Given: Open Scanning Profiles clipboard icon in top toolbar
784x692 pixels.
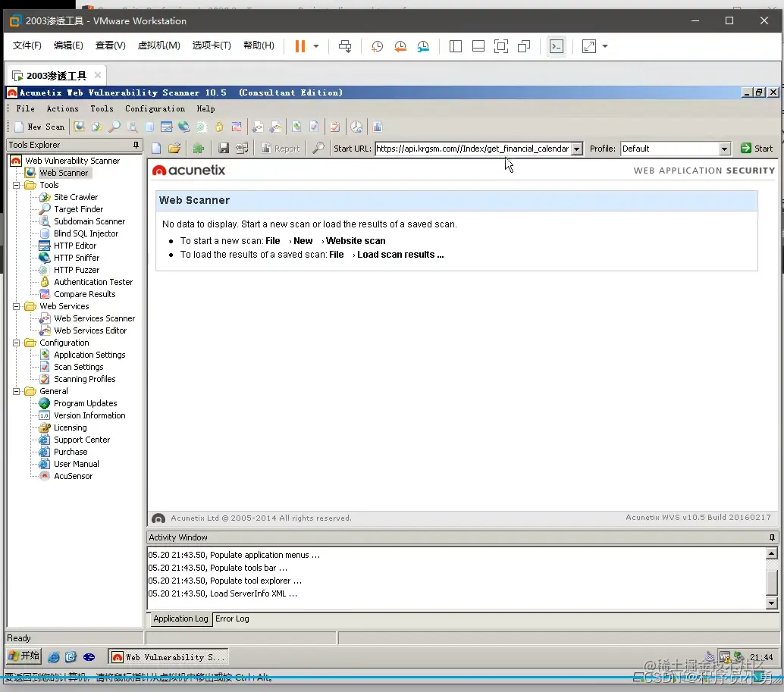Looking at the screenshot, I should click(x=335, y=127).
